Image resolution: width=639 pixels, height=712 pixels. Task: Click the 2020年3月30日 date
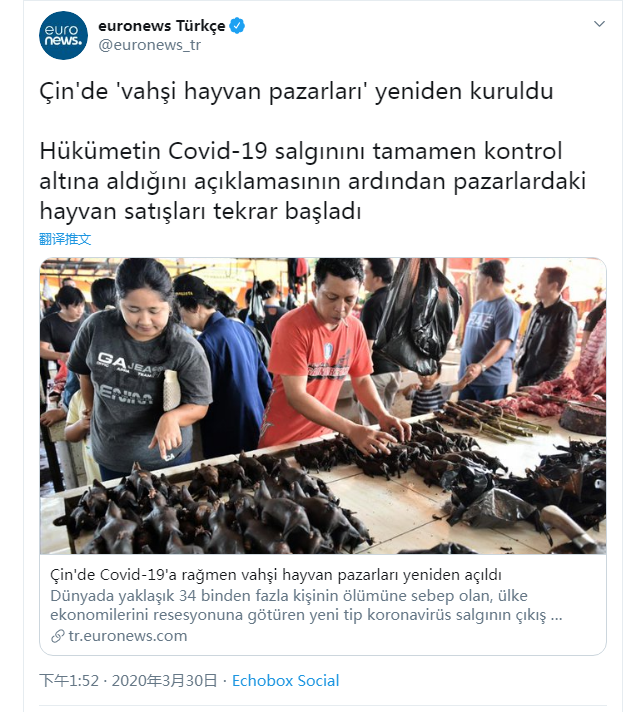164,681
